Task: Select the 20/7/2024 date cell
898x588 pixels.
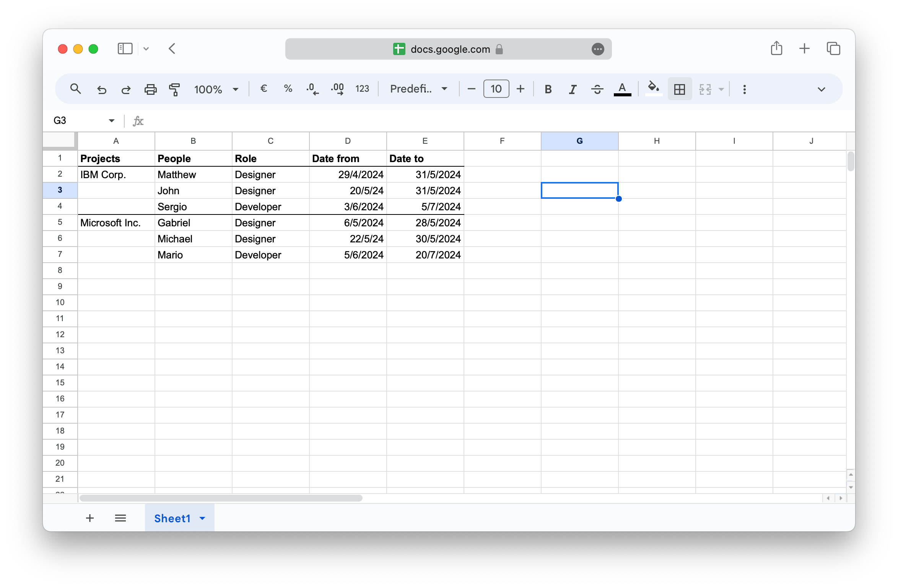Action: pos(425,255)
